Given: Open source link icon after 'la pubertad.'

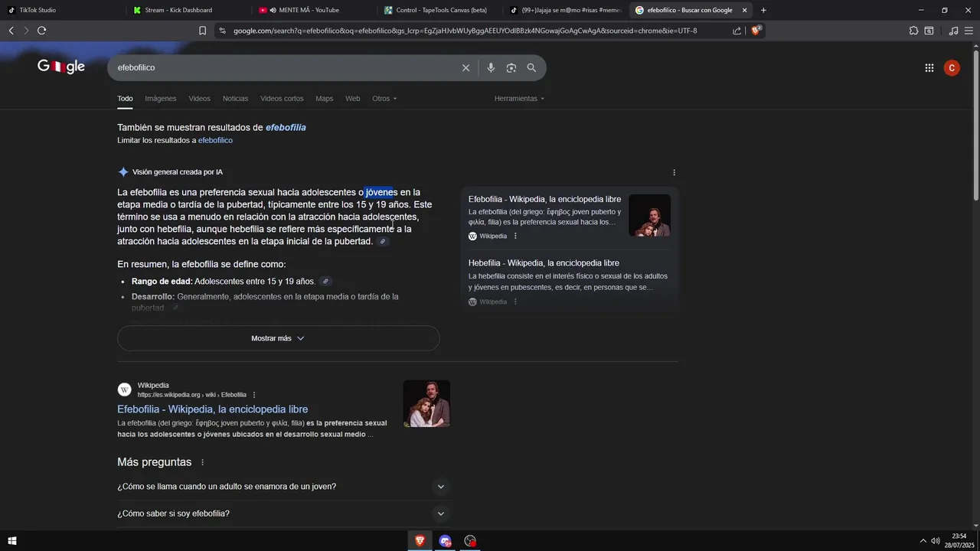Looking at the screenshot, I should click(384, 242).
